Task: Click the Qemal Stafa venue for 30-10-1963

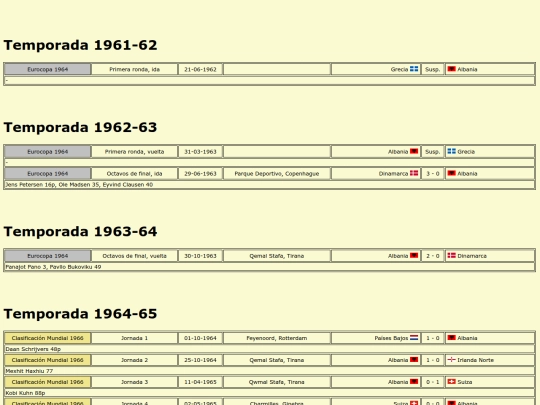Action: [277, 256]
